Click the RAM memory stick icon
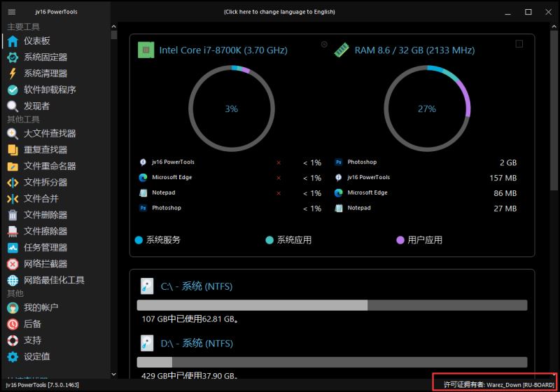The width and height of the screenshot is (560, 392). click(342, 50)
